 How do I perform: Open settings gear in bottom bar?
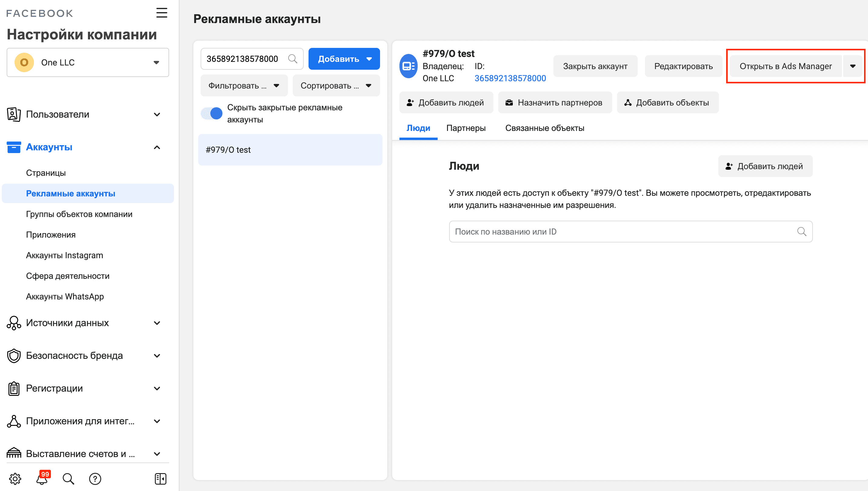pyautogui.click(x=15, y=478)
